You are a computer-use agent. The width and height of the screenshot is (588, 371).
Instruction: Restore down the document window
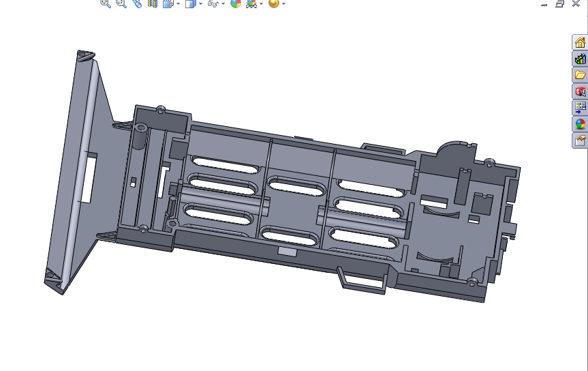click(560, 4)
